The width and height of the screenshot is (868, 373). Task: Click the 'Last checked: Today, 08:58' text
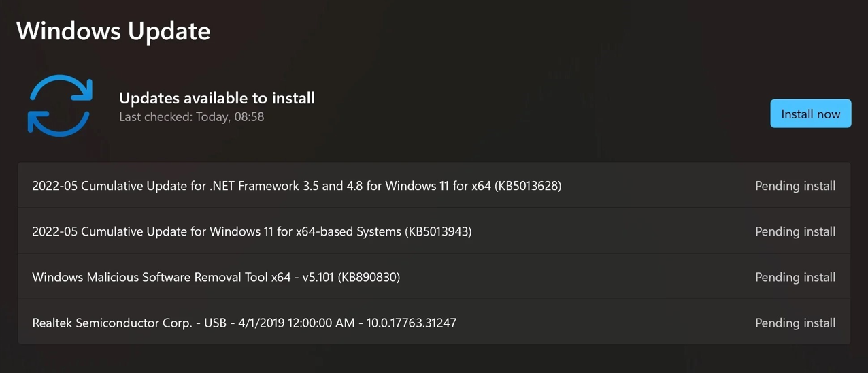(191, 117)
